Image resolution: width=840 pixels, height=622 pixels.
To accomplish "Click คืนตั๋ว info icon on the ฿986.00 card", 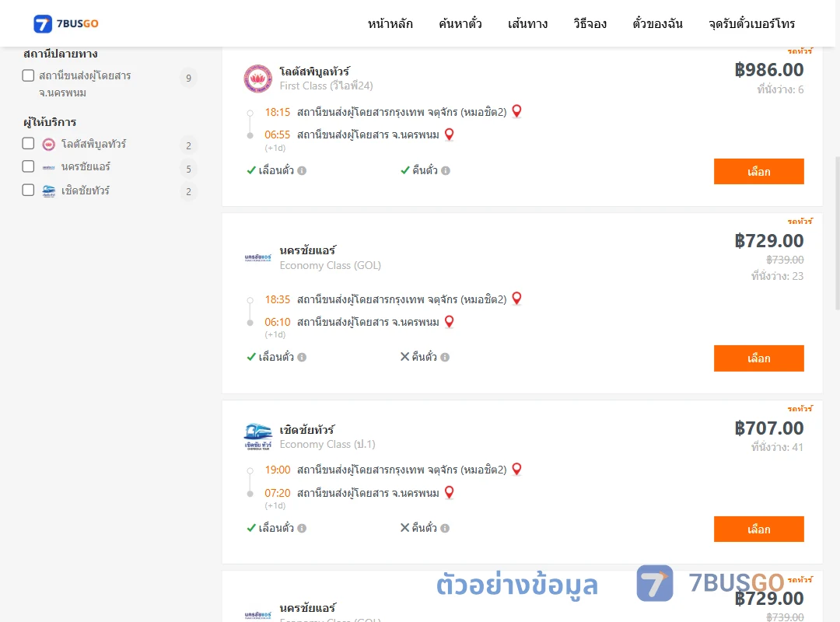I will coord(445,170).
